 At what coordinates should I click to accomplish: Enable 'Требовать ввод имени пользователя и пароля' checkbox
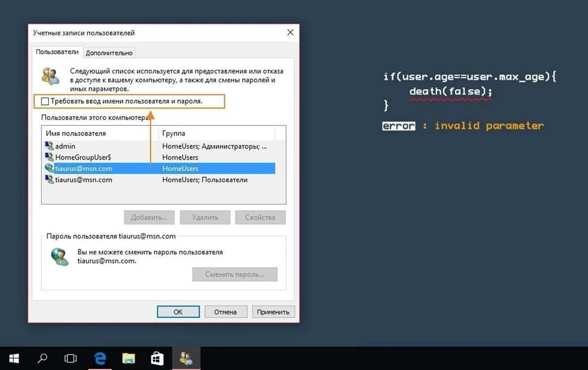coord(45,101)
